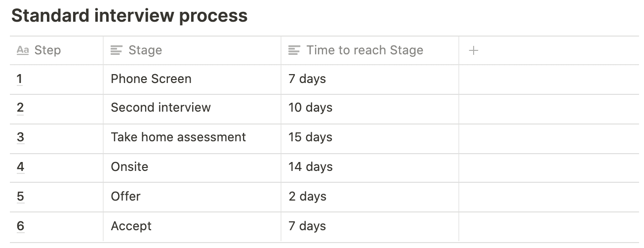Click the plus icon to add column
Viewport: 644px width, 248px height.
click(473, 50)
